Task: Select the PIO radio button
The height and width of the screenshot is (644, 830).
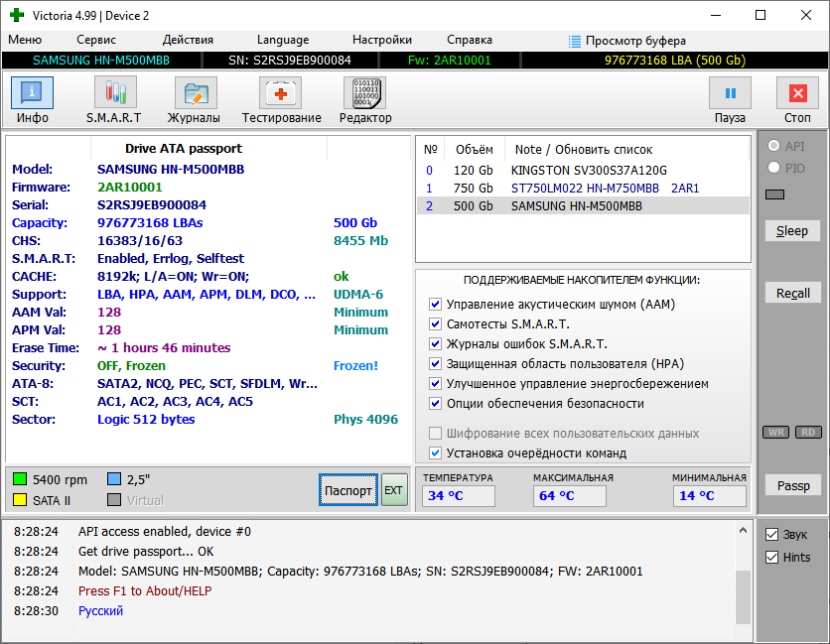Action: [771, 169]
